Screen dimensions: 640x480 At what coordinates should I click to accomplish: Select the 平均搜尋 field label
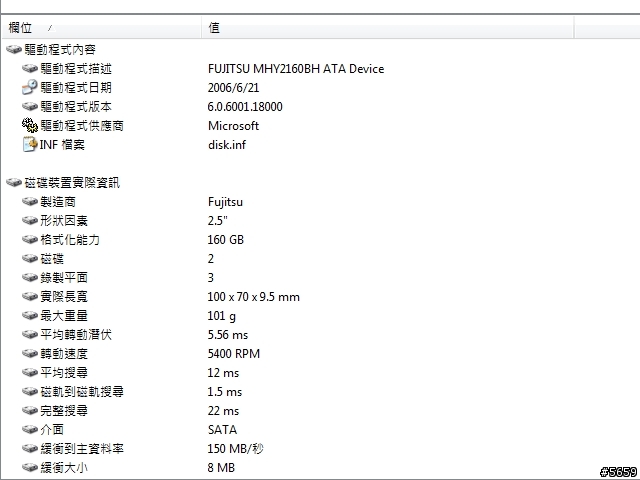pyautogui.click(x=64, y=373)
